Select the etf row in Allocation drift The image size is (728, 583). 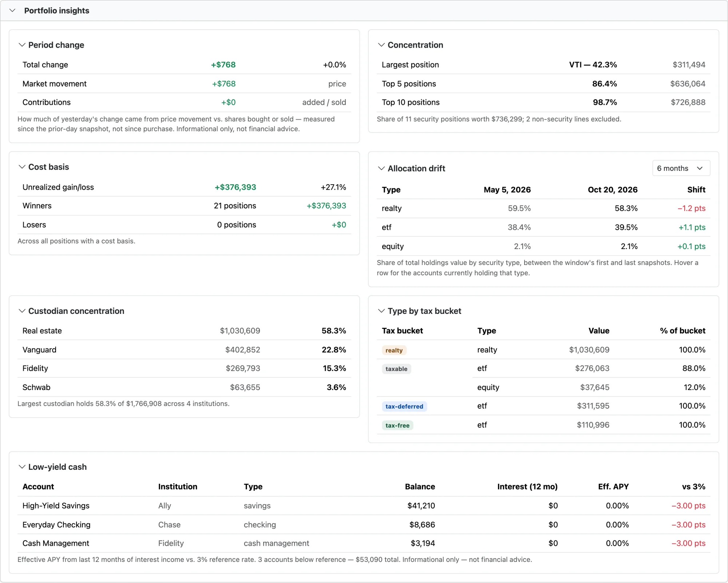[x=543, y=228]
